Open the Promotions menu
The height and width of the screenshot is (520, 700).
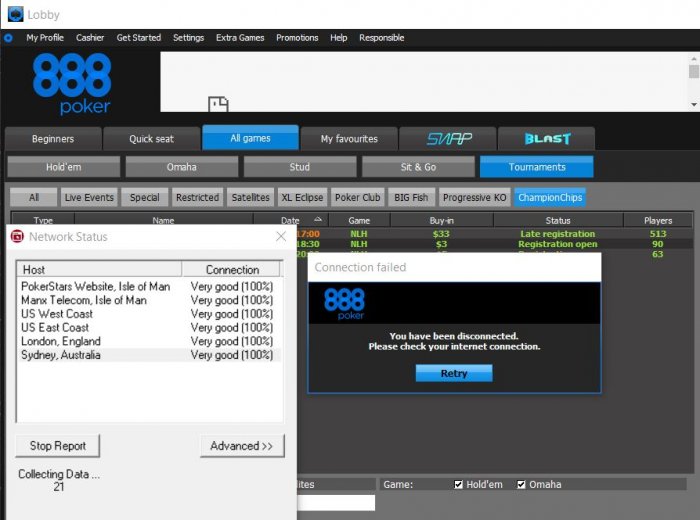pos(297,38)
